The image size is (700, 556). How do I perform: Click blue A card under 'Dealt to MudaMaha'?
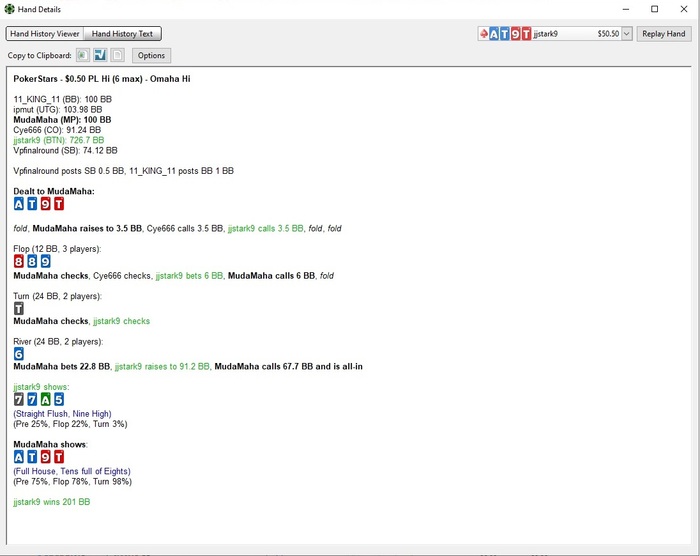(19, 204)
